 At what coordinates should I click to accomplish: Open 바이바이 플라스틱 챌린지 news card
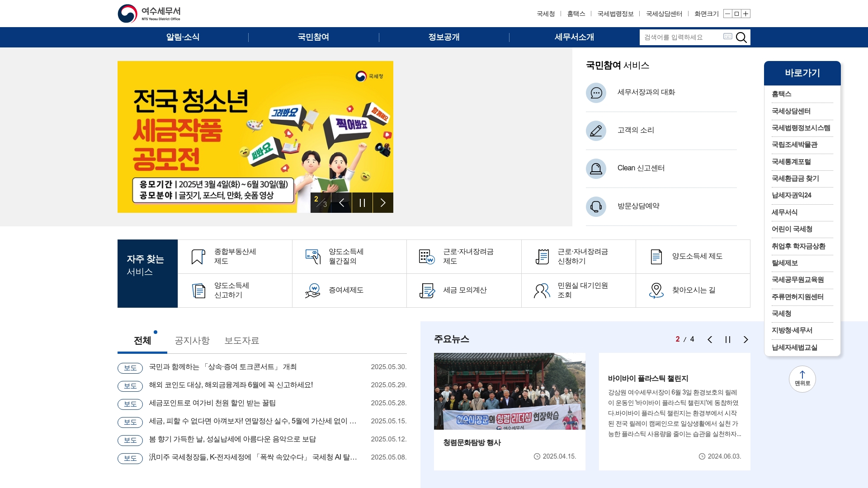point(675,411)
